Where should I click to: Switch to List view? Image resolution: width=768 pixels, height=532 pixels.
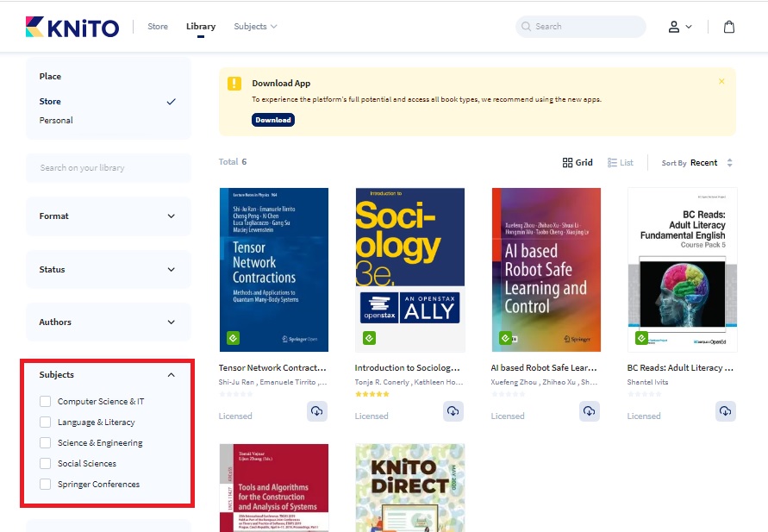pos(621,162)
